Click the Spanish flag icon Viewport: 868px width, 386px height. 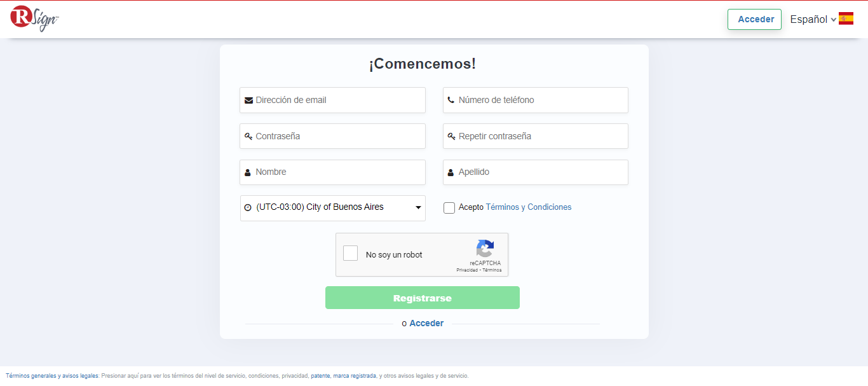pyautogui.click(x=846, y=19)
